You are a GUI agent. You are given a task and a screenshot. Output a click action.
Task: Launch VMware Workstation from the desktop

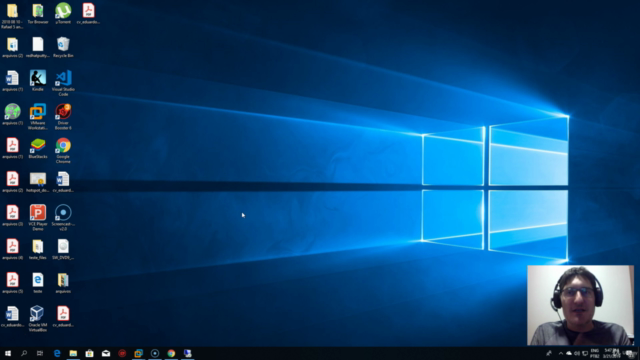(x=38, y=117)
